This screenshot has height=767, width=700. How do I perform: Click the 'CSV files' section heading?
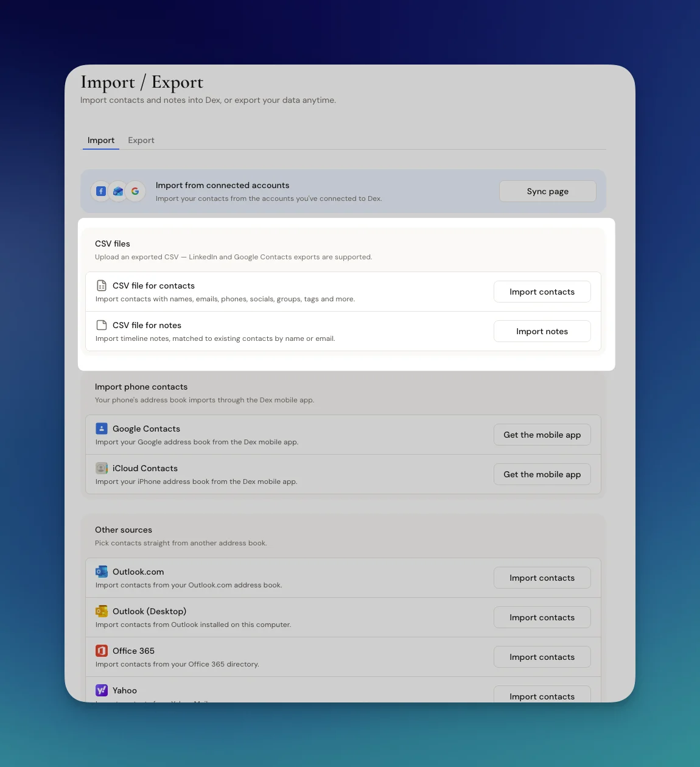click(113, 243)
